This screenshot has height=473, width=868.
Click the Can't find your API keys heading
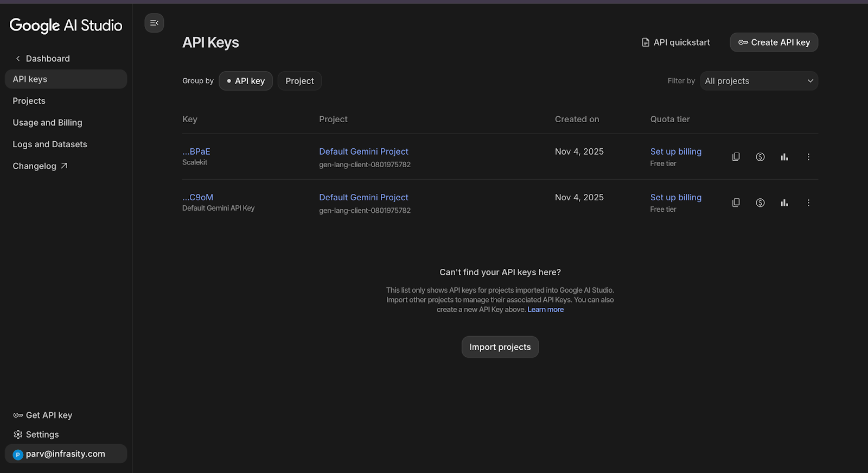coord(500,272)
